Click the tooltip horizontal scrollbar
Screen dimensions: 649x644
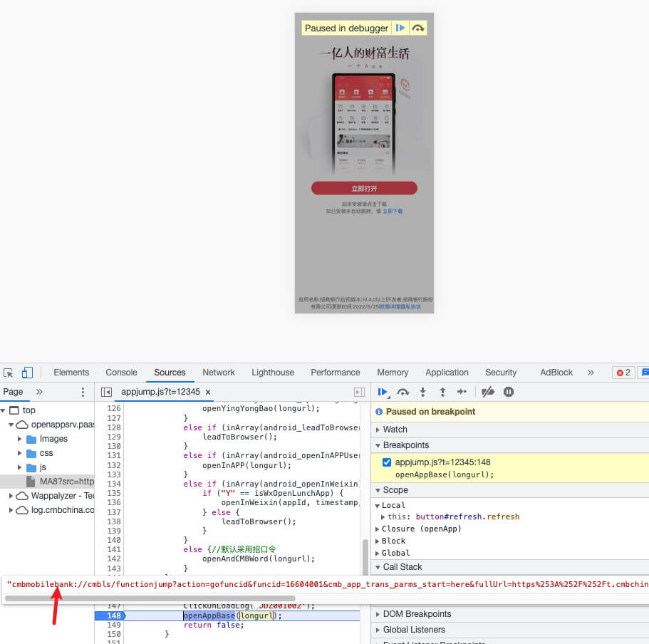150,598
